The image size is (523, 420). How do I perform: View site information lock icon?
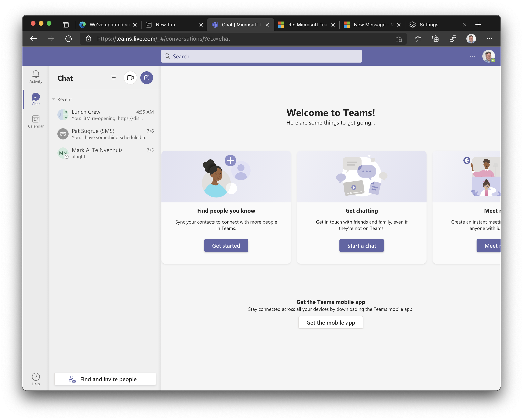point(88,39)
